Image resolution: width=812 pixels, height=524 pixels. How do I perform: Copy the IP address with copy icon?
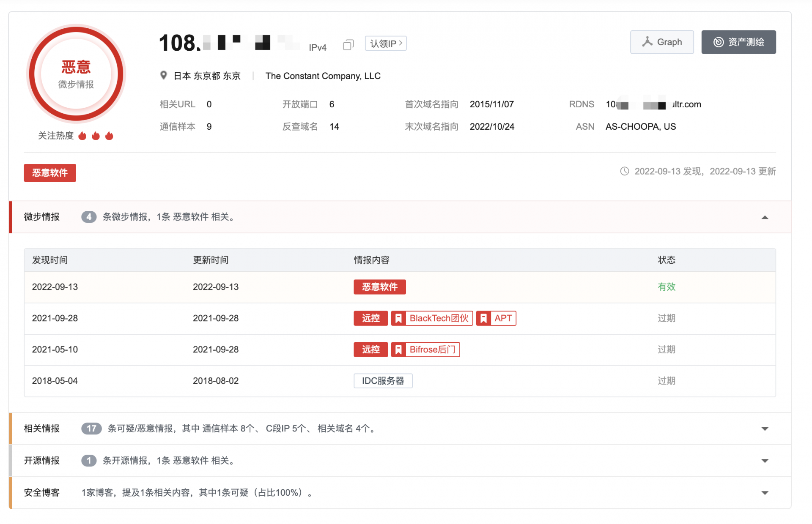pyautogui.click(x=348, y=44)
